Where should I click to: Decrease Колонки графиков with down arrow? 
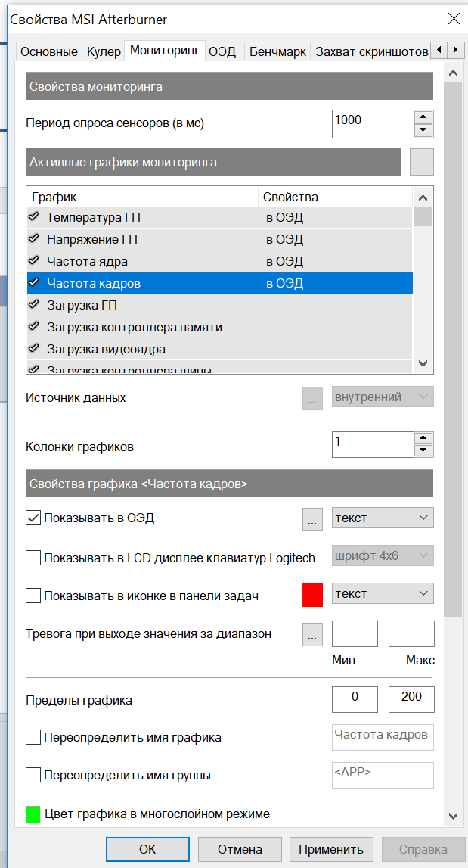point(423,450)
